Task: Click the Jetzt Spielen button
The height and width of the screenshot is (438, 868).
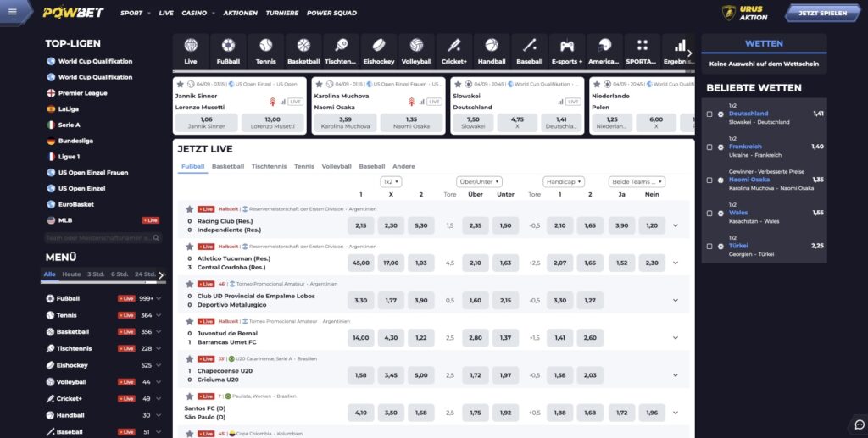Action: 822,14
